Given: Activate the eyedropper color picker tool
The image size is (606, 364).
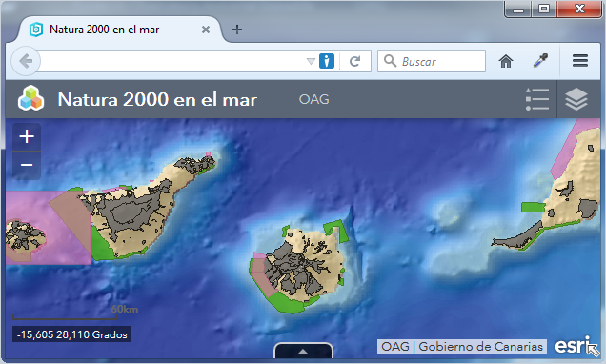Looking at the screenshot, I should (x=540, y=61).
